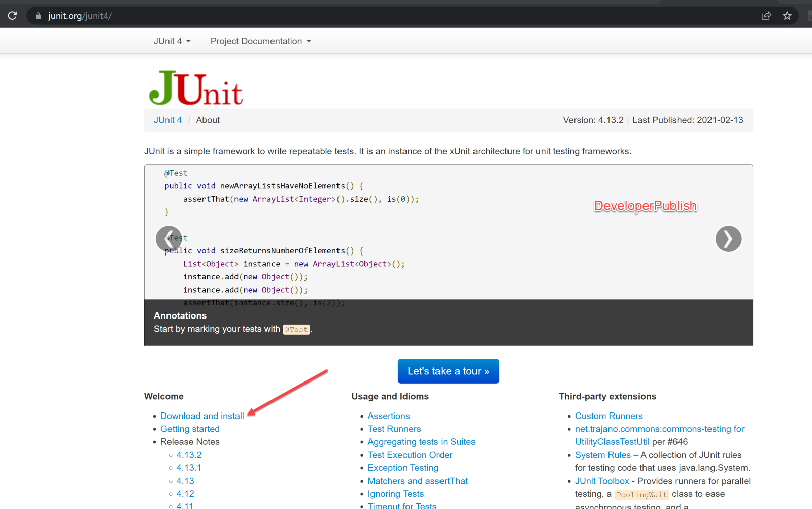Viewport: 812px width, 509px height.
Task: Expand the Project Documentation dropdown
Action: [260, 41]
